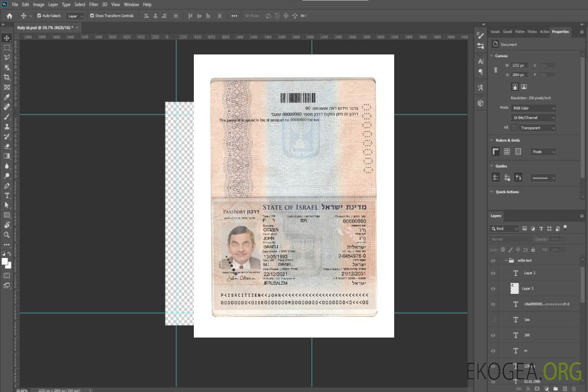The height and width of the screenshot is (392, 588).
Task: Open the Window menu
Action: pyautogui.click(x=131, y=4)
